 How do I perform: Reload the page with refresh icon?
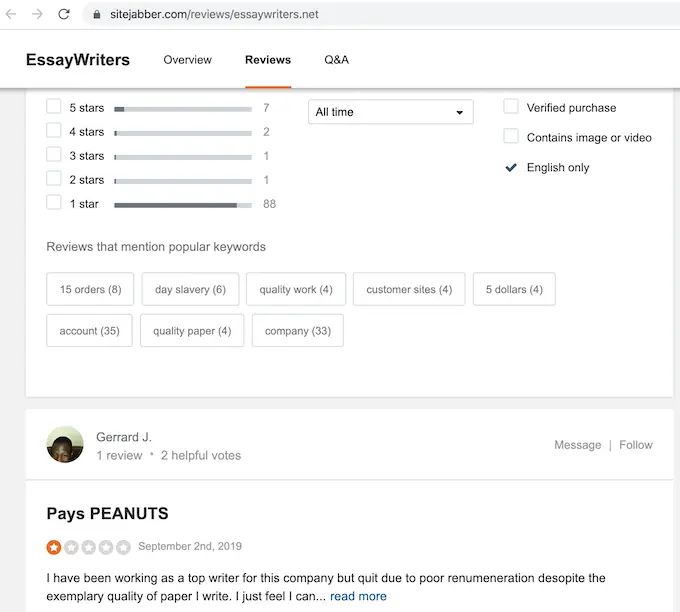tap(64, 15)
